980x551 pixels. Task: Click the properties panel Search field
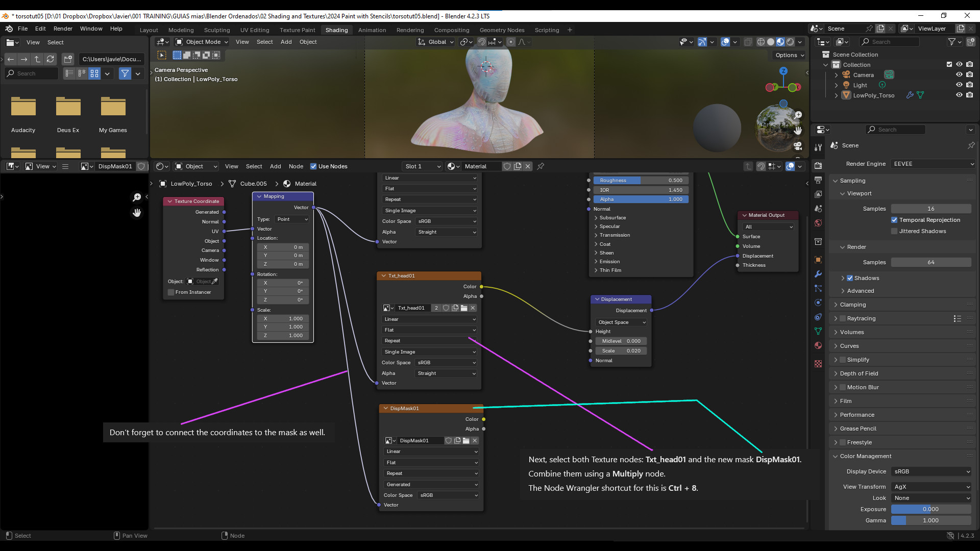pos(896,130)
